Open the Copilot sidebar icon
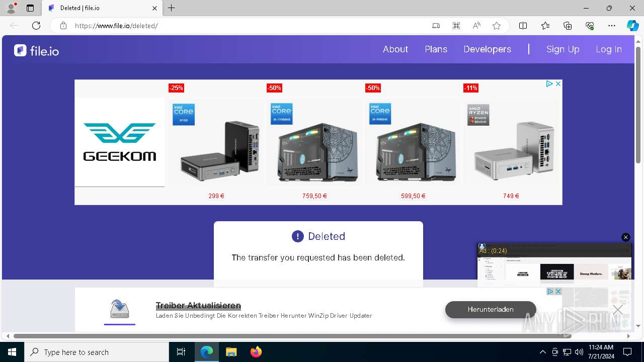644x362 pixels. [x=632, y=26]
